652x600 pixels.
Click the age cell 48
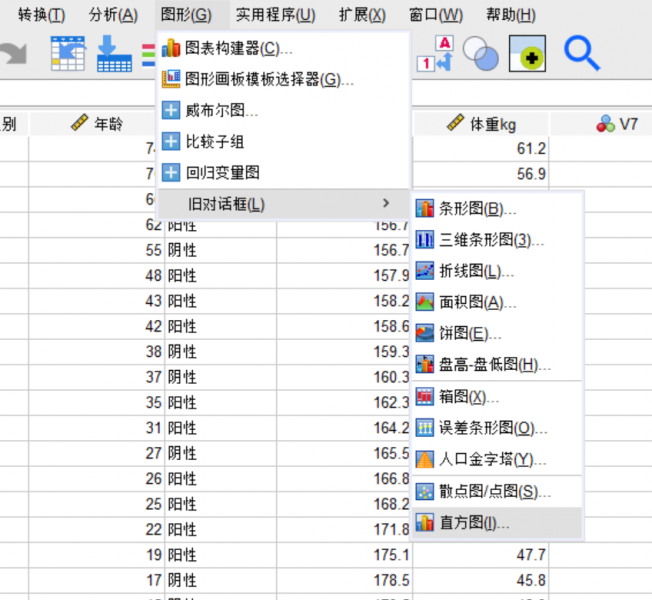tap(96, 276)
